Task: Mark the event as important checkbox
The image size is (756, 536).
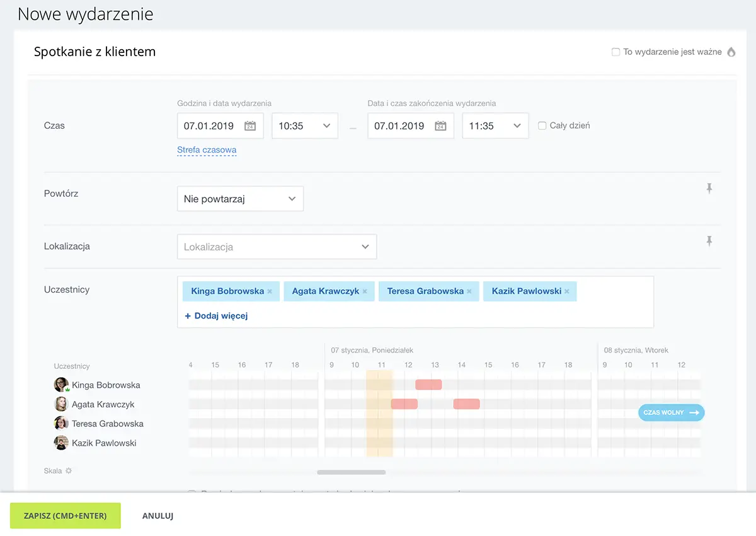Action: [616, 52]
